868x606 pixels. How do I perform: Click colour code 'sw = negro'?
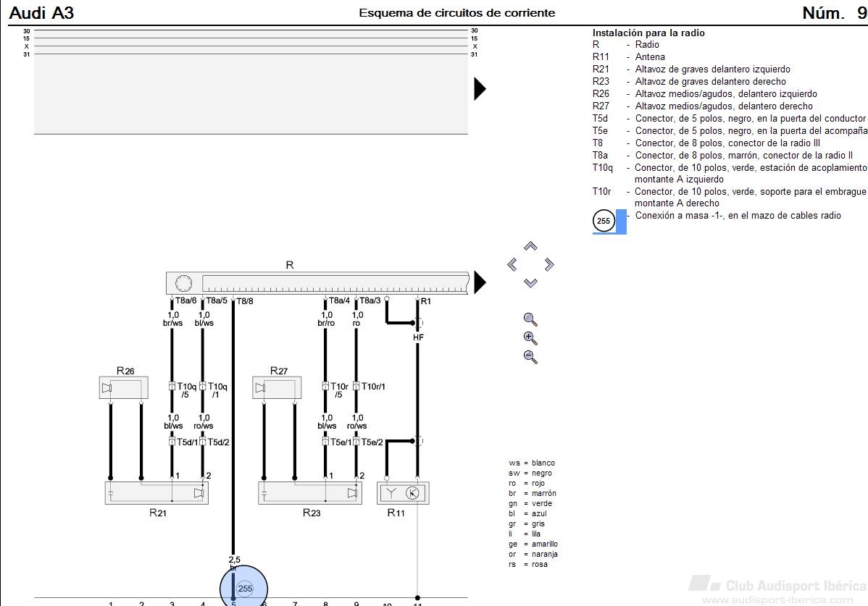530,473
